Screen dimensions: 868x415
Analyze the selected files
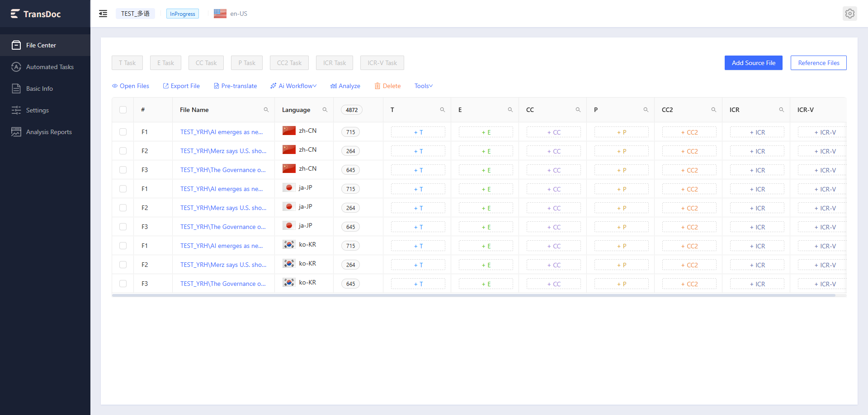345,86
